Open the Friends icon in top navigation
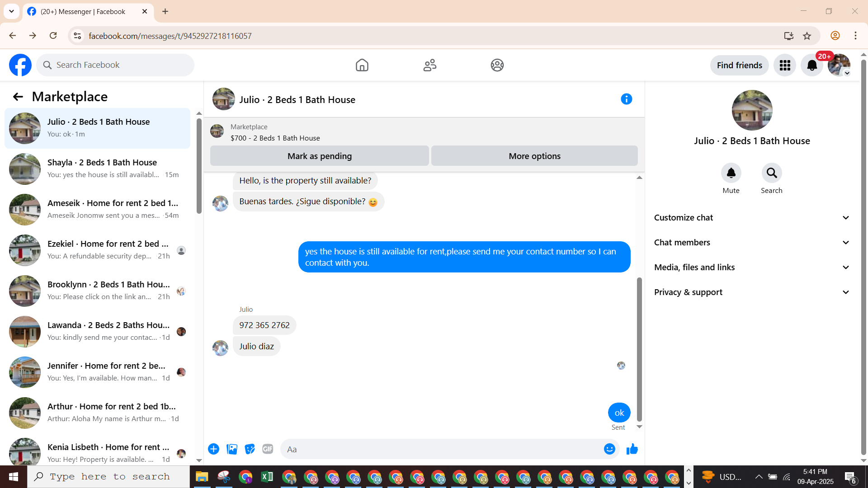 429,65
